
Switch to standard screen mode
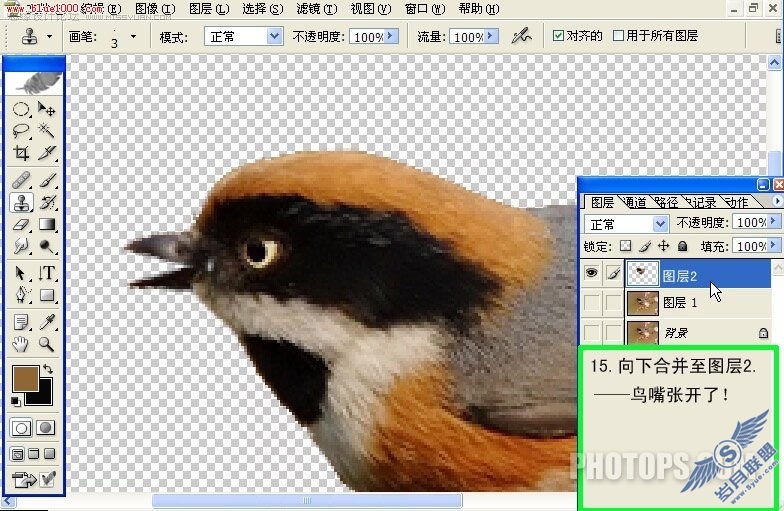pyautogui.click(x=18, y=454)
